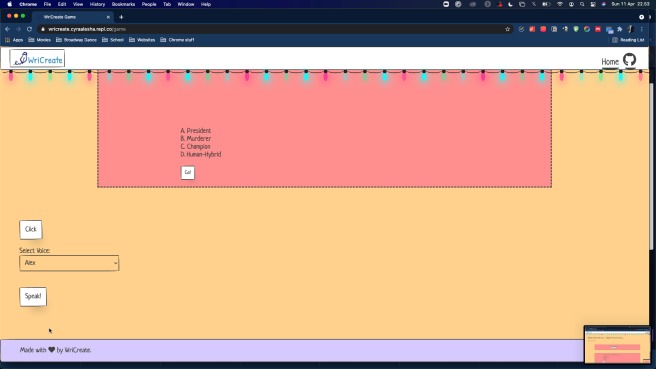This screenshot has width=656, height=369.
Task: Open the macOS Control Center icon
Action: (593, 4)
